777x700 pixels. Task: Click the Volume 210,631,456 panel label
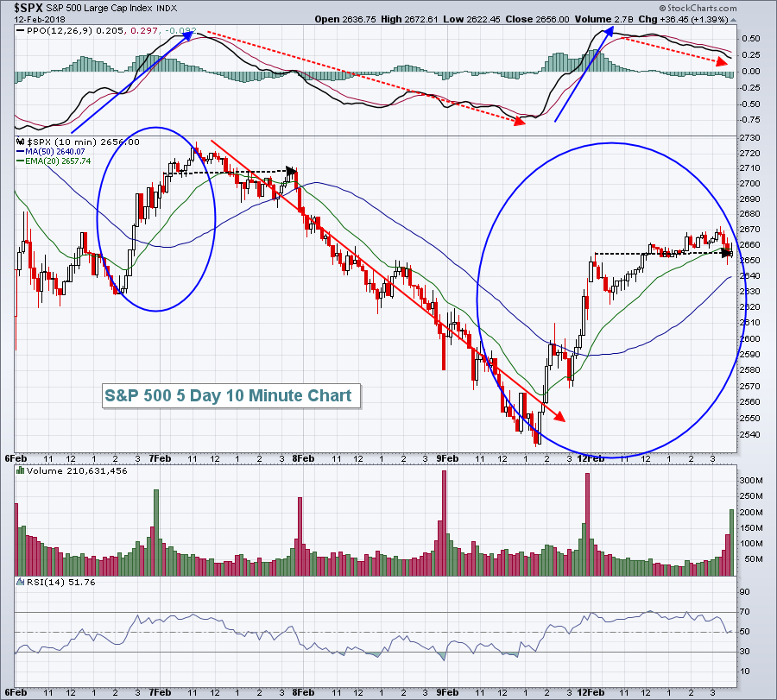pos(77,470)
